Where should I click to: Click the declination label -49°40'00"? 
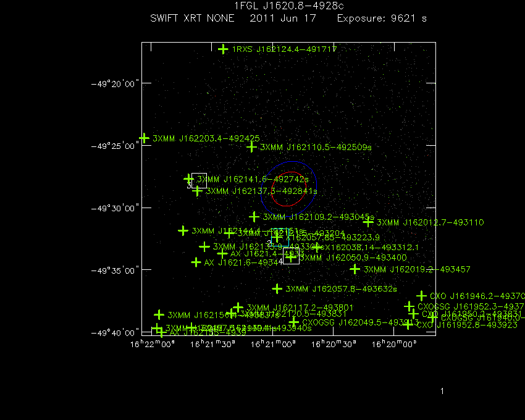point(115,332)
